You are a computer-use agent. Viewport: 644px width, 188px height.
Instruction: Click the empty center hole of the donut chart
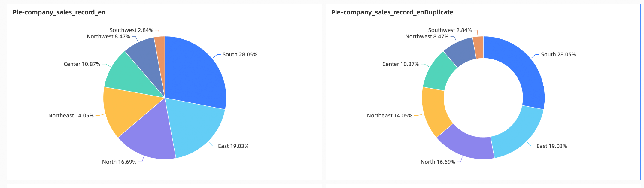[483, 98]
